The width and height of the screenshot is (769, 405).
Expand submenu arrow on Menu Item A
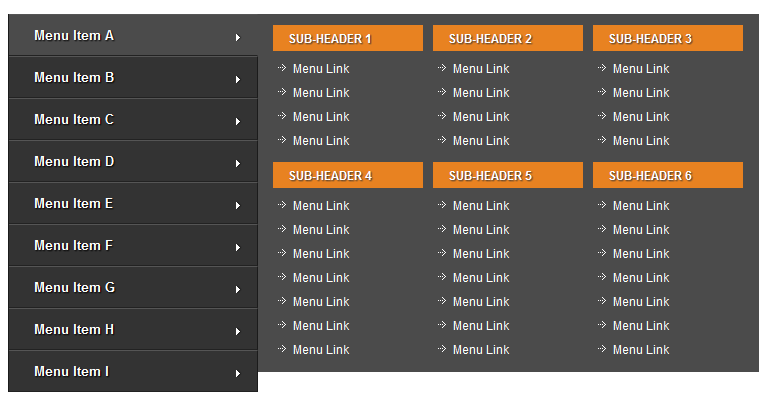[x=238, y=37]
